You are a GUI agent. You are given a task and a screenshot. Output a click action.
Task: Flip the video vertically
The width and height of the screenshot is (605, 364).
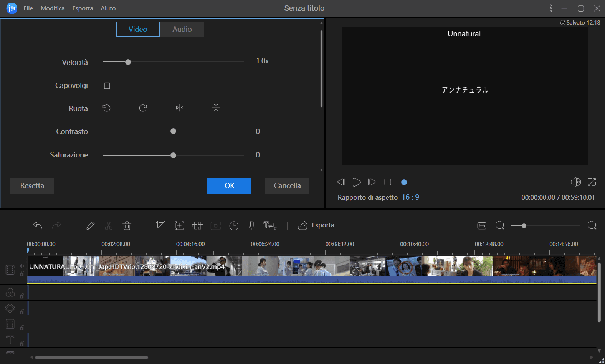pos(216,108)
